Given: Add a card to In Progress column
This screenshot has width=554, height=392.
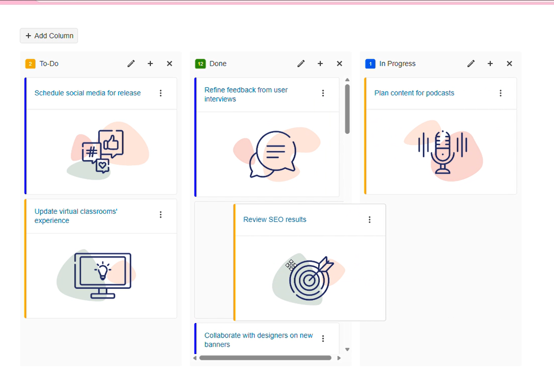Looking at the screenshot, I should tap(490, 64).
